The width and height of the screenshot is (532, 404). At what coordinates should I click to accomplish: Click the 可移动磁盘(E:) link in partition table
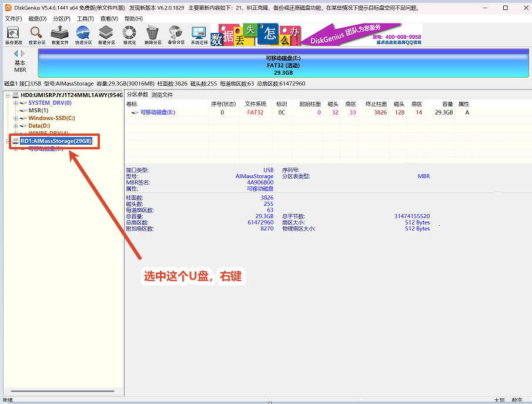[158, 112]
